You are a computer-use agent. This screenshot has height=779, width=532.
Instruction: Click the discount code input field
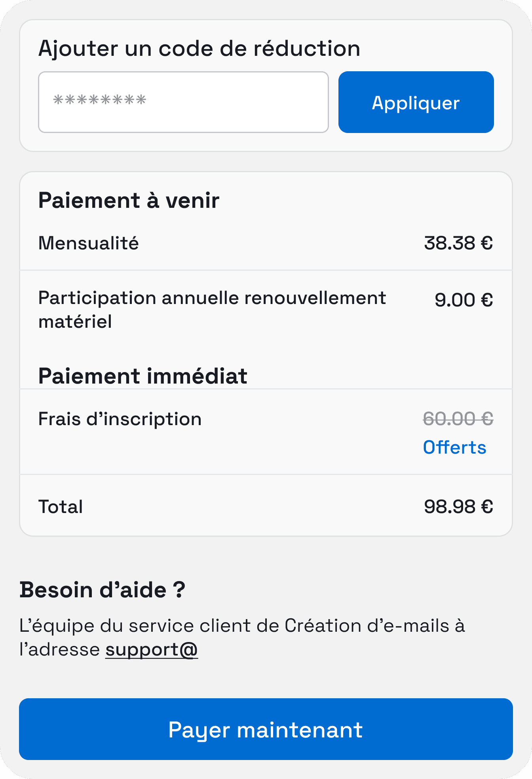point(183,102)
